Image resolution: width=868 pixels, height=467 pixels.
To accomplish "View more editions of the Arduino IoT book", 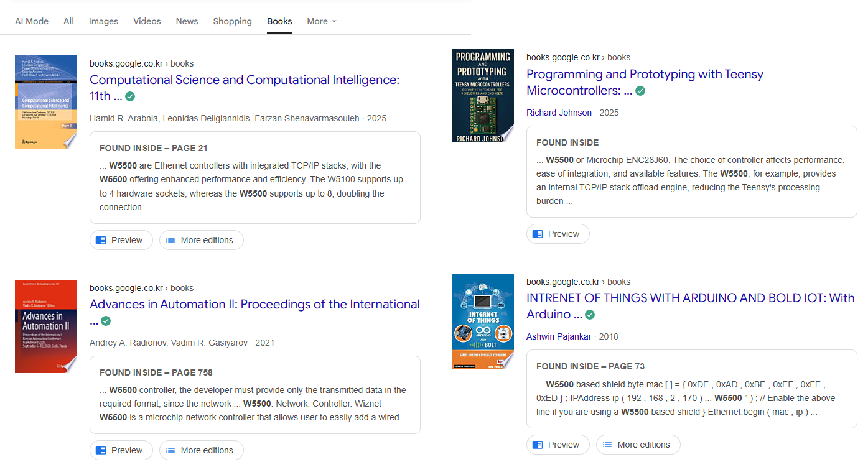I will (638, 445).
